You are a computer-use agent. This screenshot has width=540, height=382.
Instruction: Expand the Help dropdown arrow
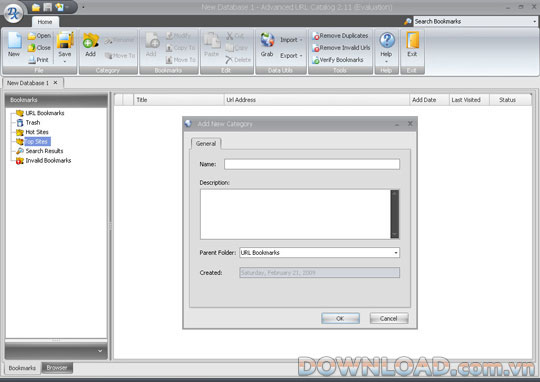386,62
